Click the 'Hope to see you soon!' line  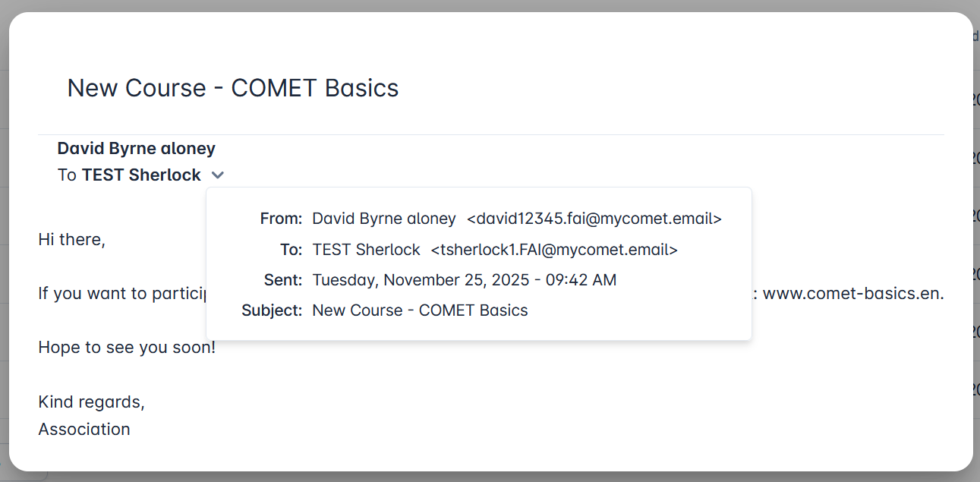pyautogui.click(x=127, y=348)
